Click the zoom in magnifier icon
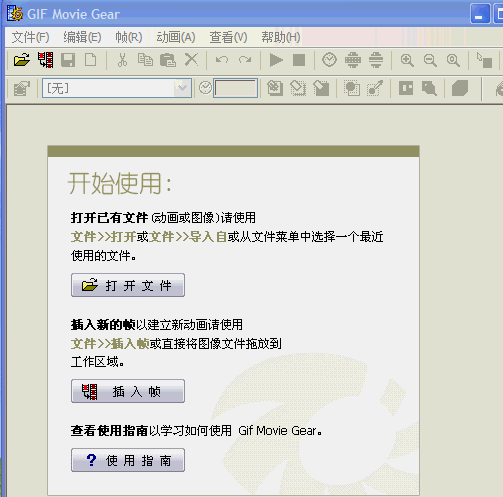 click(407, 60)
